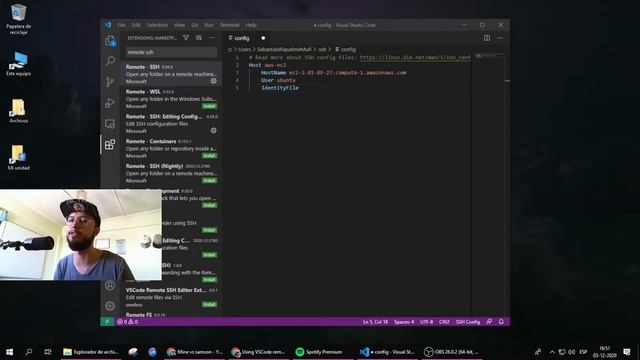640x360 pixels.
Task: Select the config editor tab
Action: click(x=247, y=38)
